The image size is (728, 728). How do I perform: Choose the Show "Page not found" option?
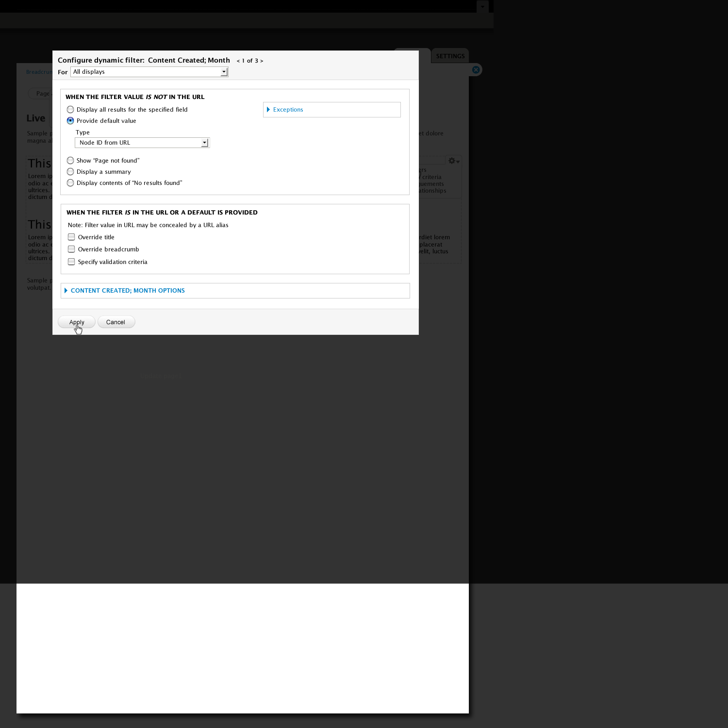point(71,161)
